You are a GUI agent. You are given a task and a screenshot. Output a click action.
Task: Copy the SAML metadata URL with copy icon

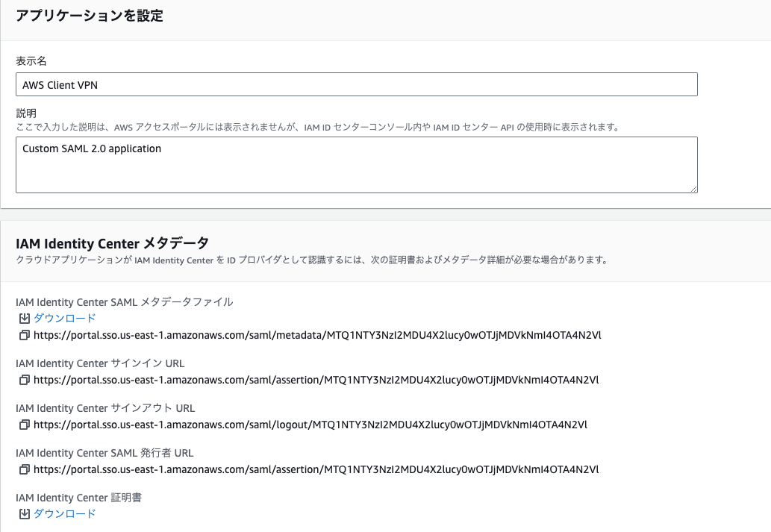(x=24, y=335)
